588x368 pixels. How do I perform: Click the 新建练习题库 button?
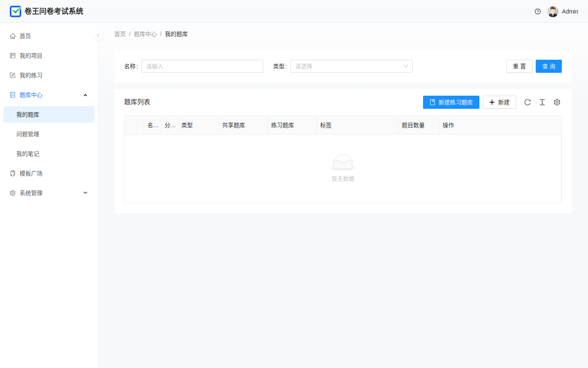[x=451, y=102]
